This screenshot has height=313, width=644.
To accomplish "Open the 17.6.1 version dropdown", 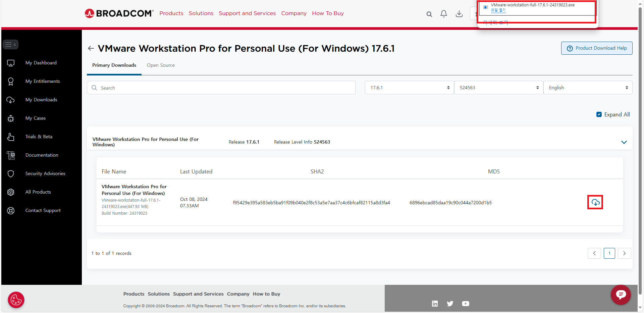I will tap(409, 88).
